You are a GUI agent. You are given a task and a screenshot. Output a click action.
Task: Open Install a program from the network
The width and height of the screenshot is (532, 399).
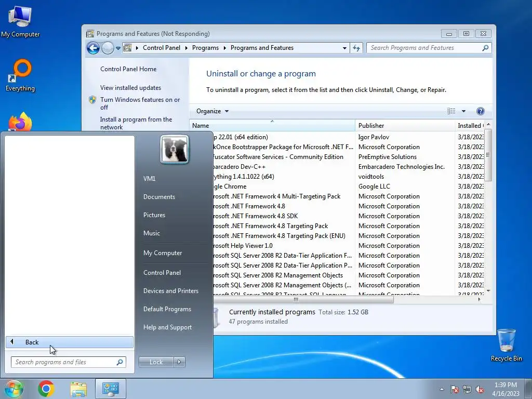(x=136, y=123)
